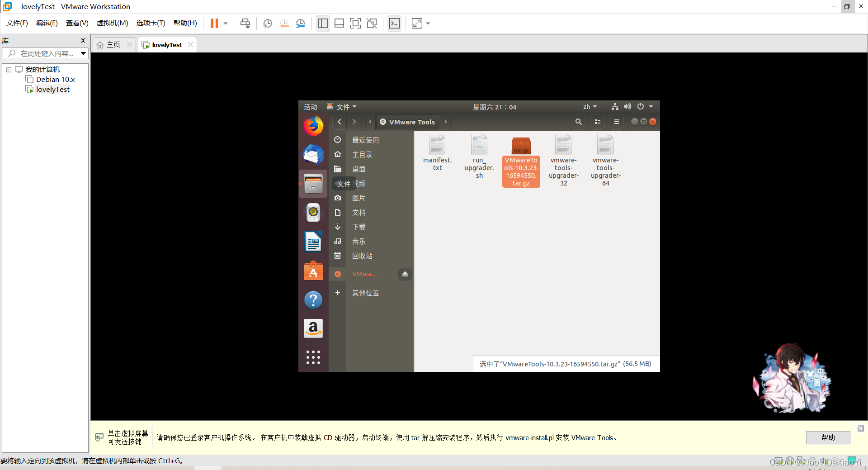Viewport: 868px width, 470px height.
Task: Click the 帮助 button in the hint bar
Action: point(828,437)
